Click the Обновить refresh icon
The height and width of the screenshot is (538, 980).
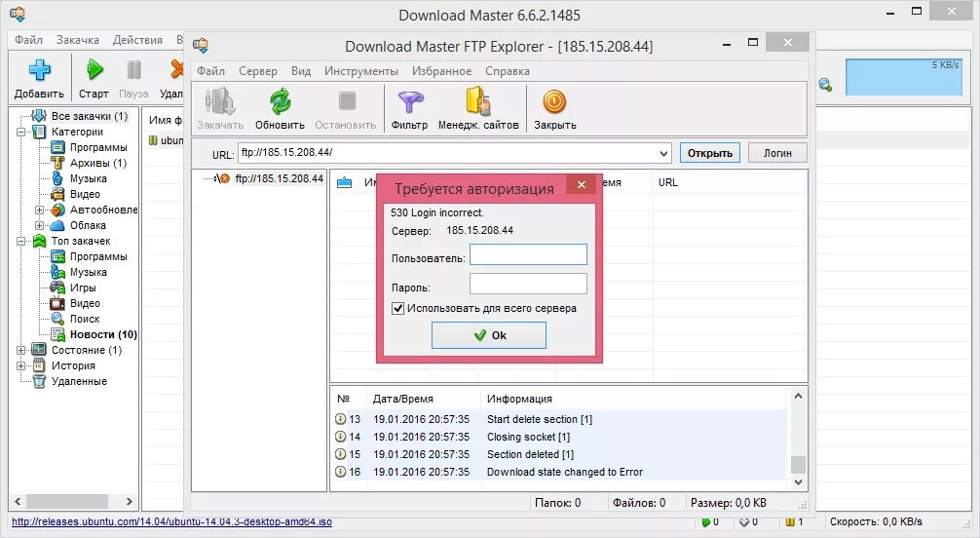280,101
